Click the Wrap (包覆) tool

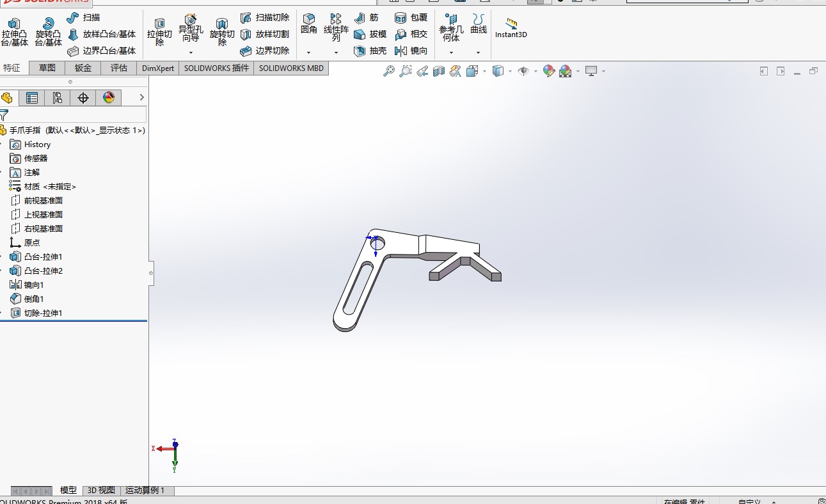pyautogui.click(x=411, y=17)
